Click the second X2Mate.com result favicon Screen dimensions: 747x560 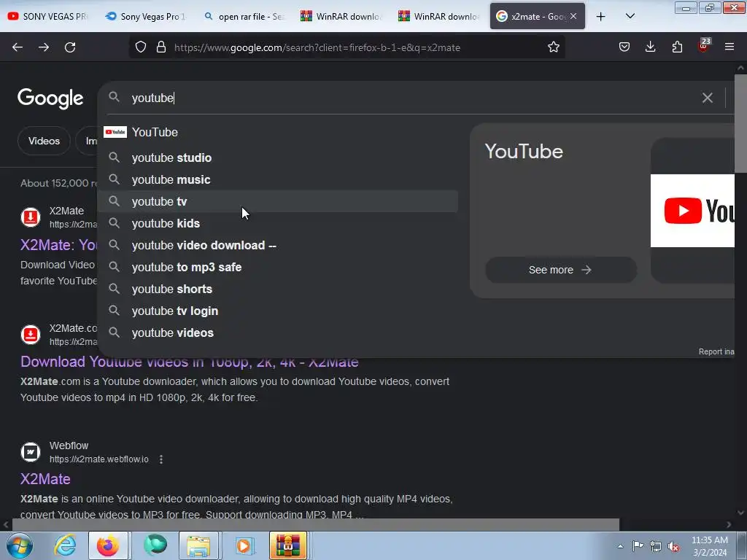pyautogui.click(x=31, y=335)
